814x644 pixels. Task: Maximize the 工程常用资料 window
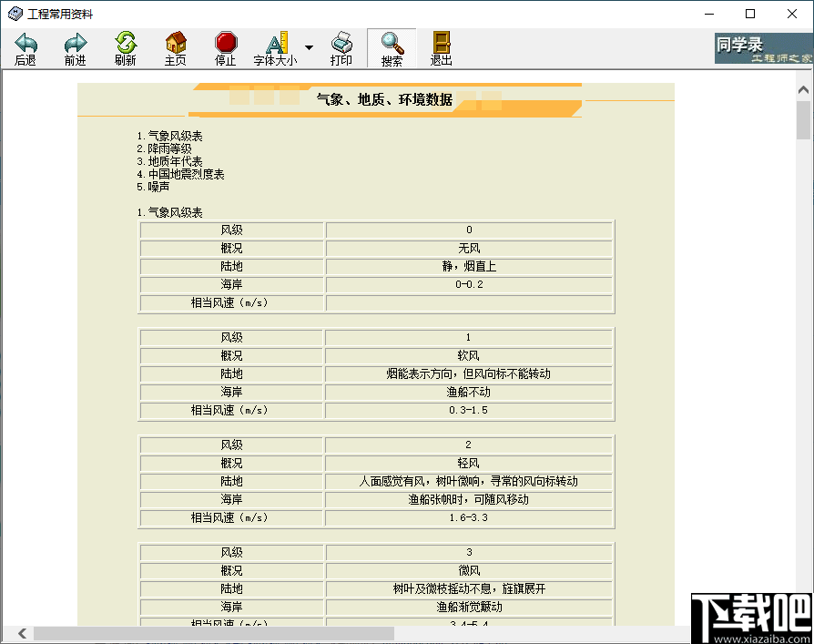pyautogui.click(x=750, y=14)
